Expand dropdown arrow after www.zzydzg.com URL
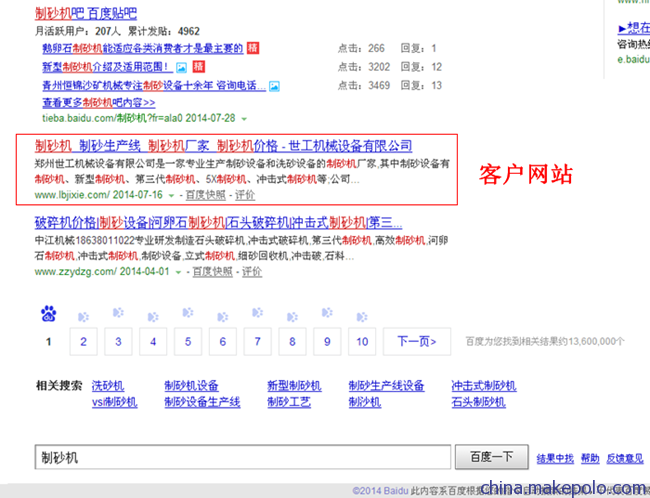The image size is (650, 498). pos(178,272)
